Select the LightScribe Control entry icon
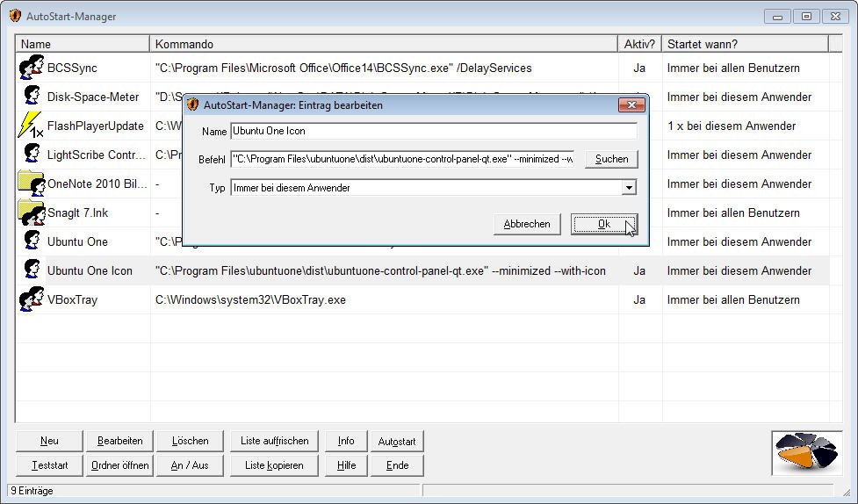The width and height of the screenshot is (858, 504). (x=32, y=155)
